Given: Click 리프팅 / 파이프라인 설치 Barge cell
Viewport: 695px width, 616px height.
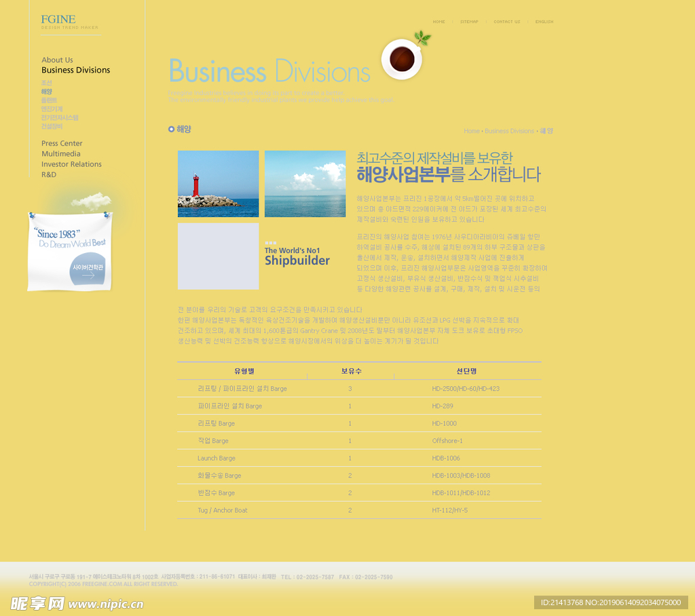Looking at the screenshot, I should (x=242, y=389).
